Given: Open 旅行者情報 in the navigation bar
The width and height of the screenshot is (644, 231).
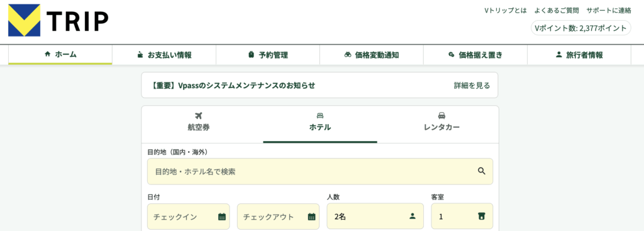Looking at the screenshot, I should tap(579, 55).
